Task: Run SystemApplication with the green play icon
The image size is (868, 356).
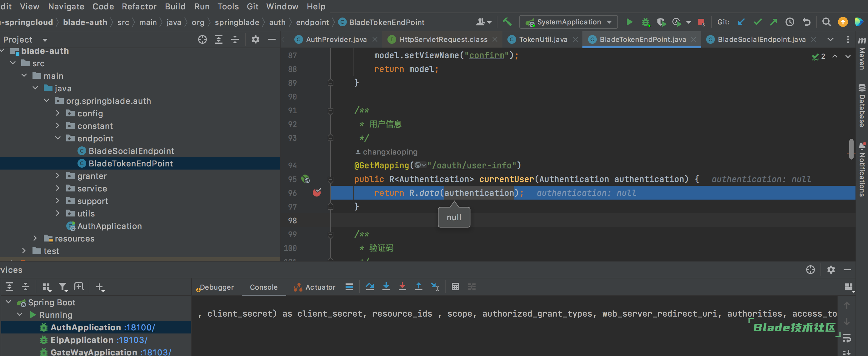Action: point(629,22)
